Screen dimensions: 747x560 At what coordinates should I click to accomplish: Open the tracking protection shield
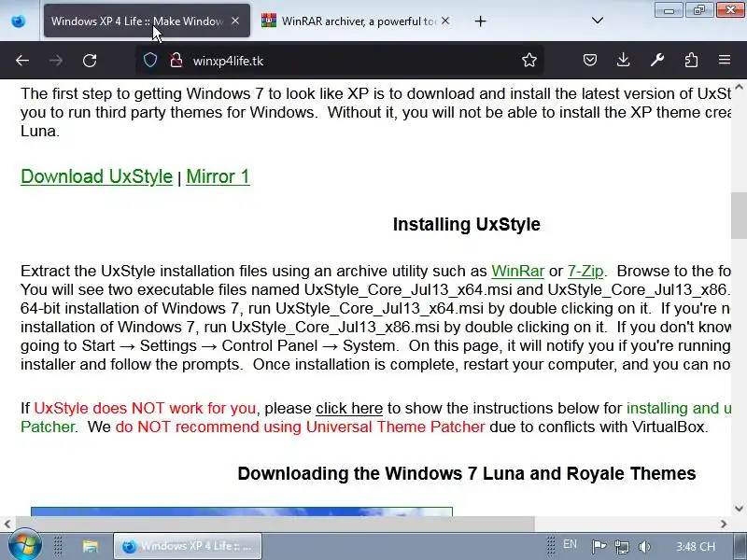coord(150,61)
